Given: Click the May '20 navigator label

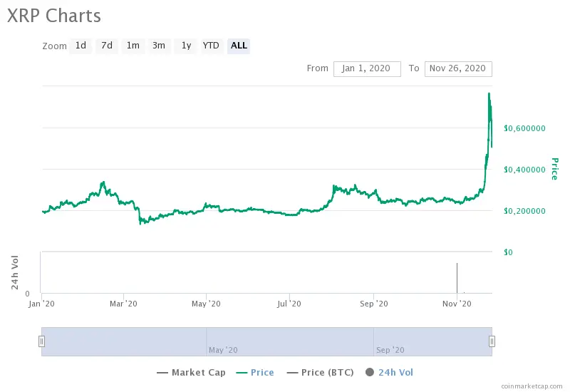Looking at the screenshot, I should tap(223, 350).
